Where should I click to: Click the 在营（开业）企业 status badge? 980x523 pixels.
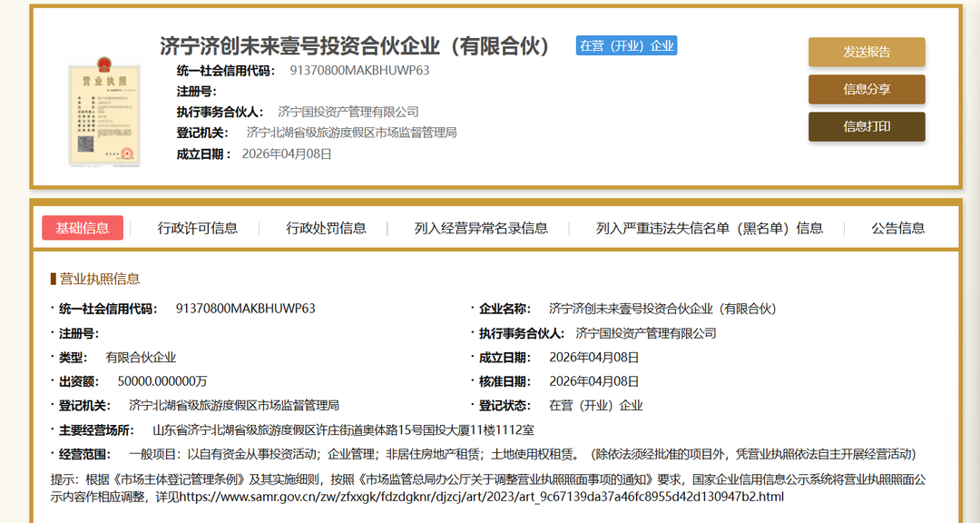point(626,45)
